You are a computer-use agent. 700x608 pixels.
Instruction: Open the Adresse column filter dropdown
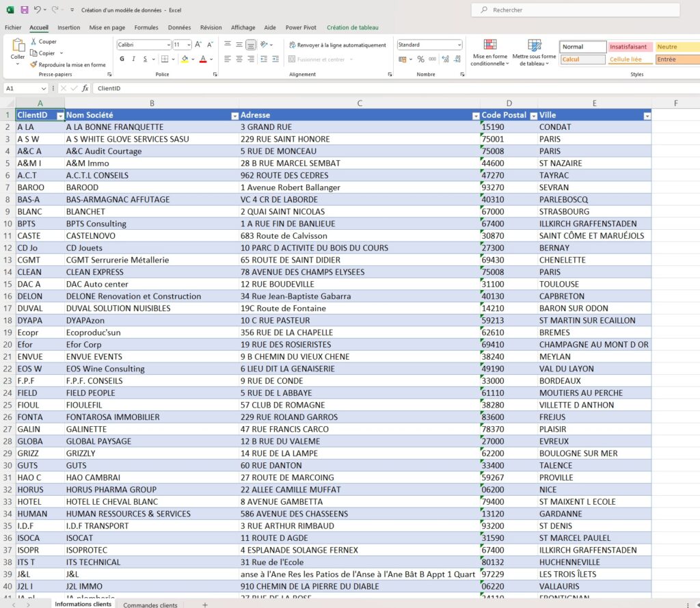pyautogui.click(x=476, y=116)
